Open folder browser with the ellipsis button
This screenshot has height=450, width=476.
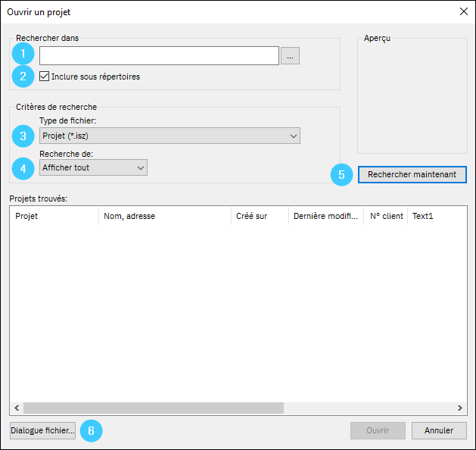290,55
